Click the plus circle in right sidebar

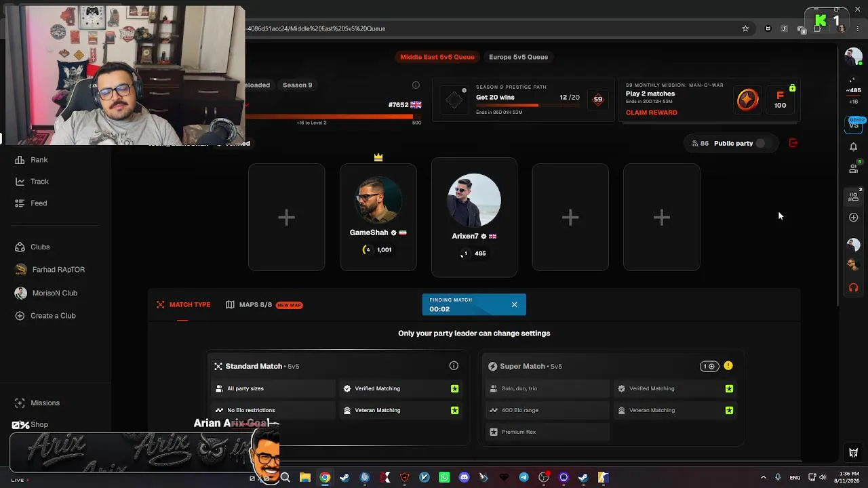[x=853, y=218]
